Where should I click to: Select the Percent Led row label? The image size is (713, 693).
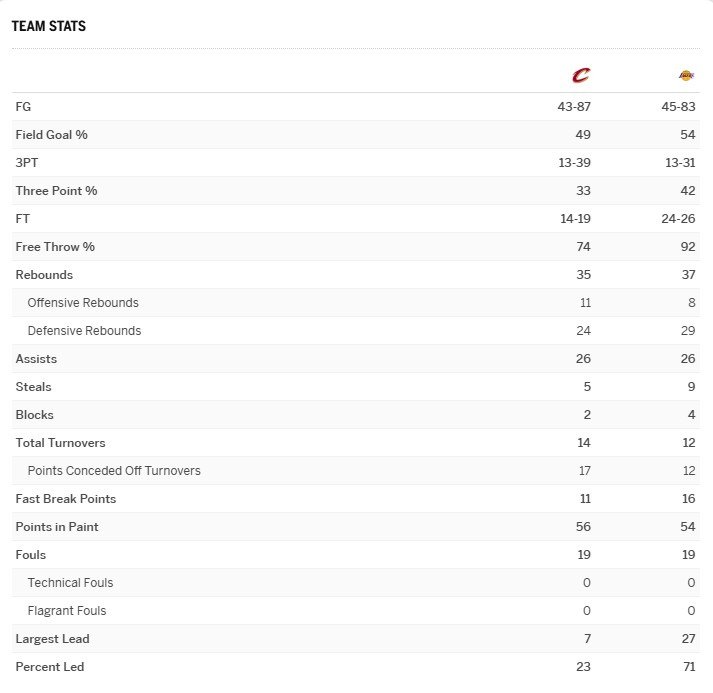pos(50,667)
